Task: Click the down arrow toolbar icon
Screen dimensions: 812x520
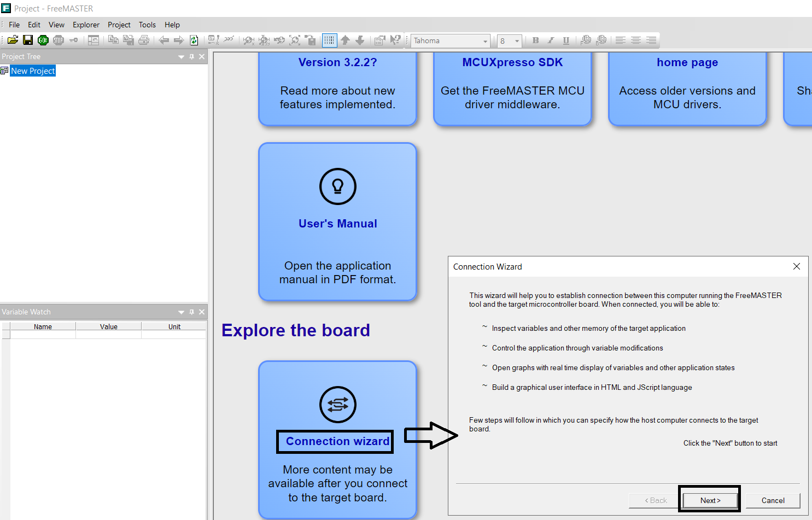Action: (x=360, y=40)
